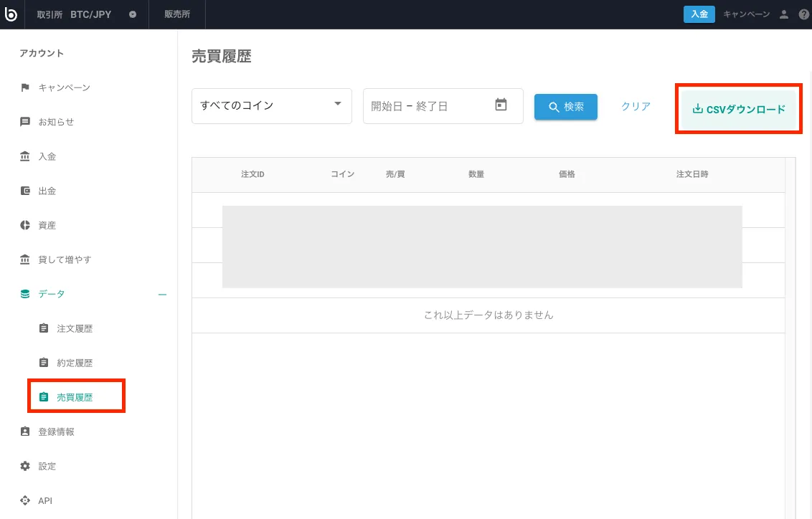Viewport: 812px width, 519px height.
Task: Open the user account profile icon
Action: [x=784, y=14]
